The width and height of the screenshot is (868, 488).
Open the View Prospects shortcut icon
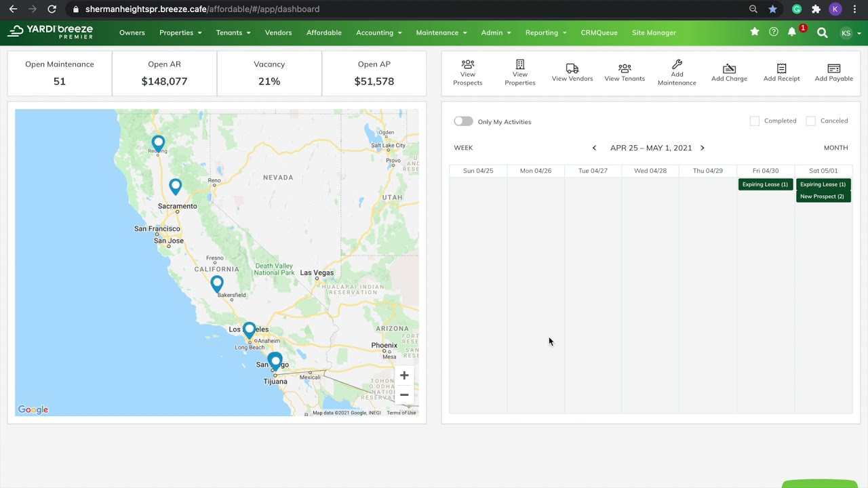468,64
